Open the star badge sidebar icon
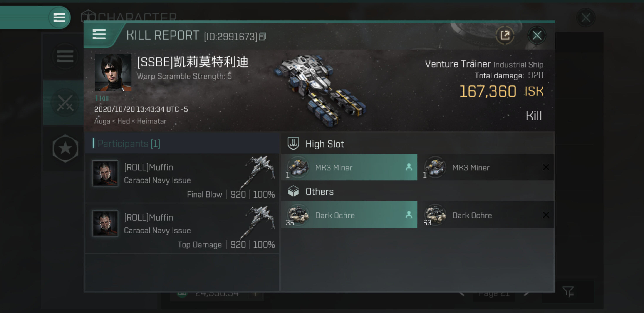Viewport: 644px width, 313px height. [x=65, y=148]
